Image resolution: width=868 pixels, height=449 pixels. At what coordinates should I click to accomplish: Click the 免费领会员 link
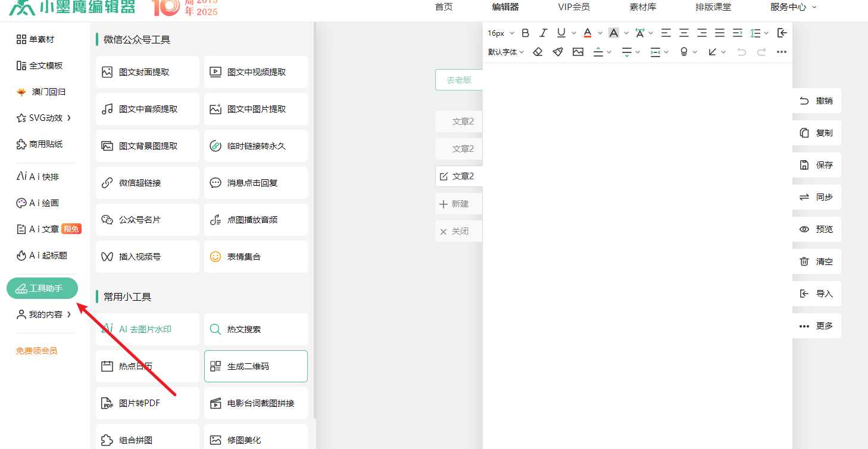click(37, 351)
